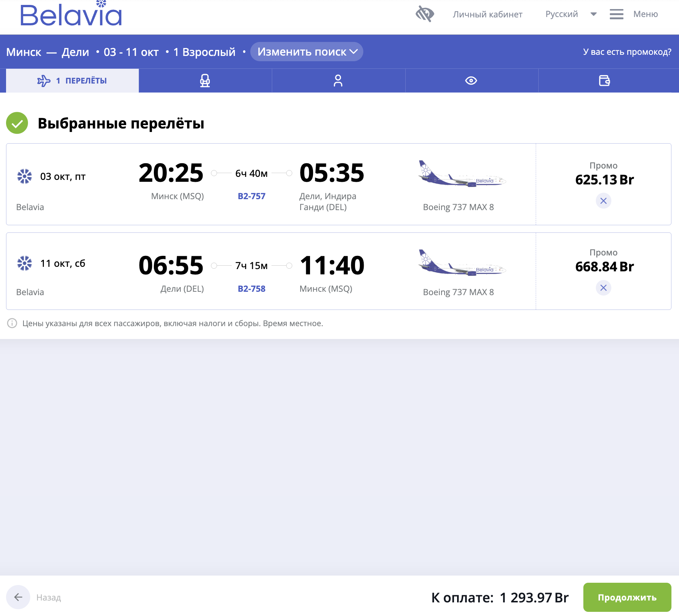The height and width of the screenshot is (616, 679).
Task: Click Промо fare label above 625.13 Br
Action: 603,166
